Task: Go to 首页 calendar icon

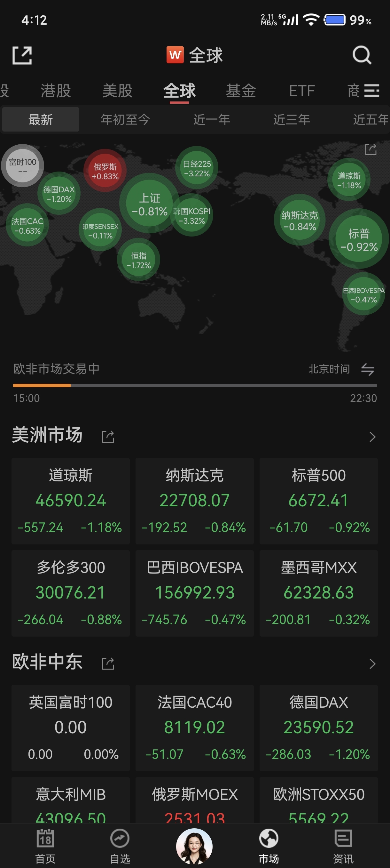Action: point(45,838)
